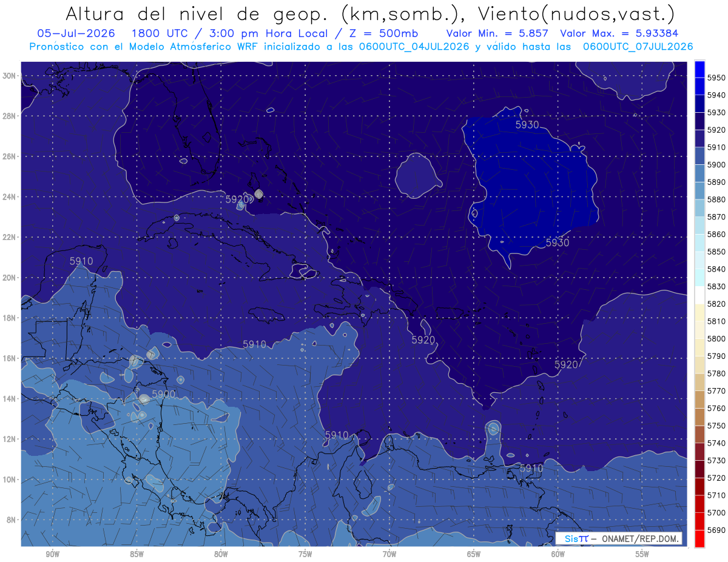Screen dimensions: 728x562
Task: Click the 90W longitude axis label
Action: [x=52, y=554]
